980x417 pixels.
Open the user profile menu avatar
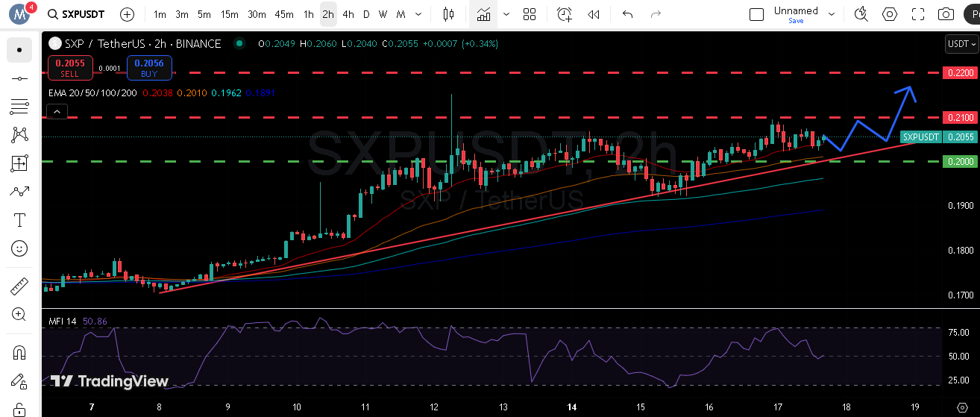click(19, 14)
